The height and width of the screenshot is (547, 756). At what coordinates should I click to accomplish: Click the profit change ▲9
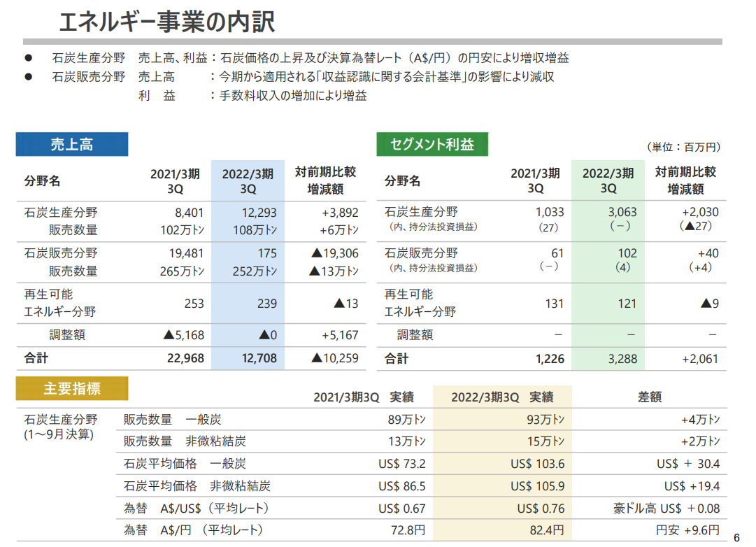click(x=710, y=304)
